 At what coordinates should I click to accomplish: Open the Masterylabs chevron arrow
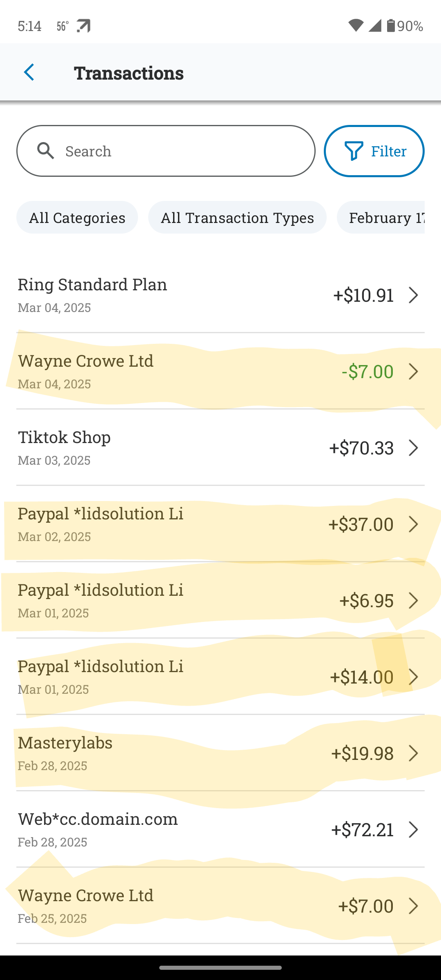point(413,753)
